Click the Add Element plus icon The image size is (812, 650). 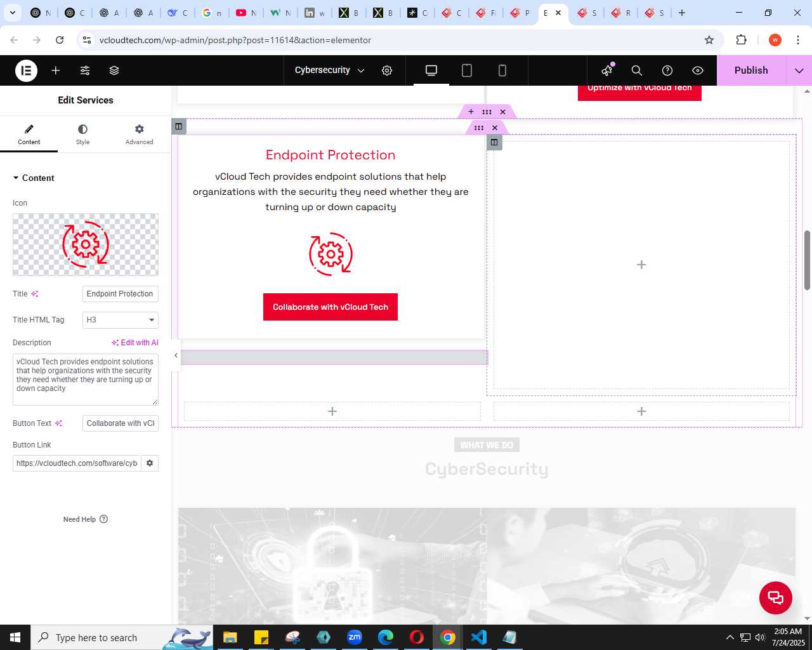(x=56, y=70)
